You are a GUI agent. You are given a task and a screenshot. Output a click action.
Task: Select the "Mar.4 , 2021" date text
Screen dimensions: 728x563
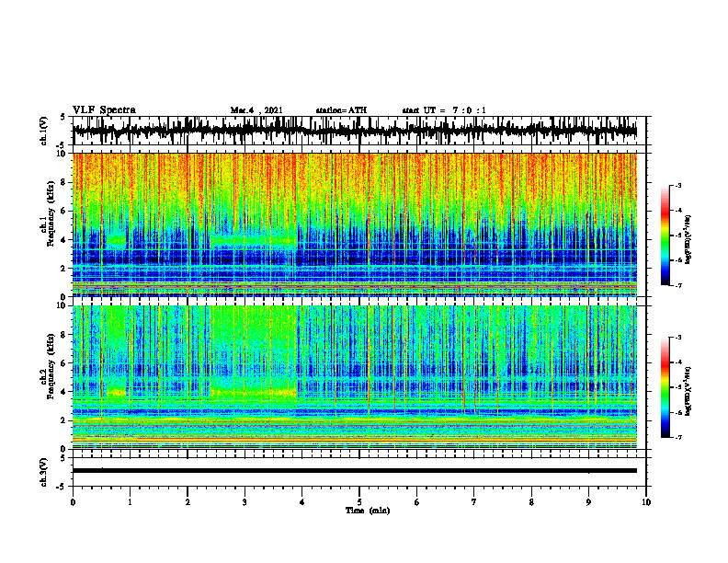(256, 110)
